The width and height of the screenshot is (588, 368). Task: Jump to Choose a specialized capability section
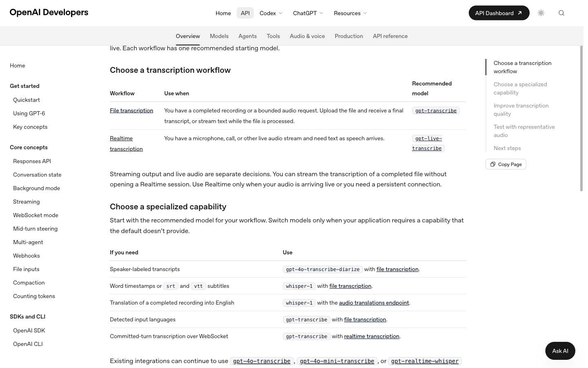[520, 88]
